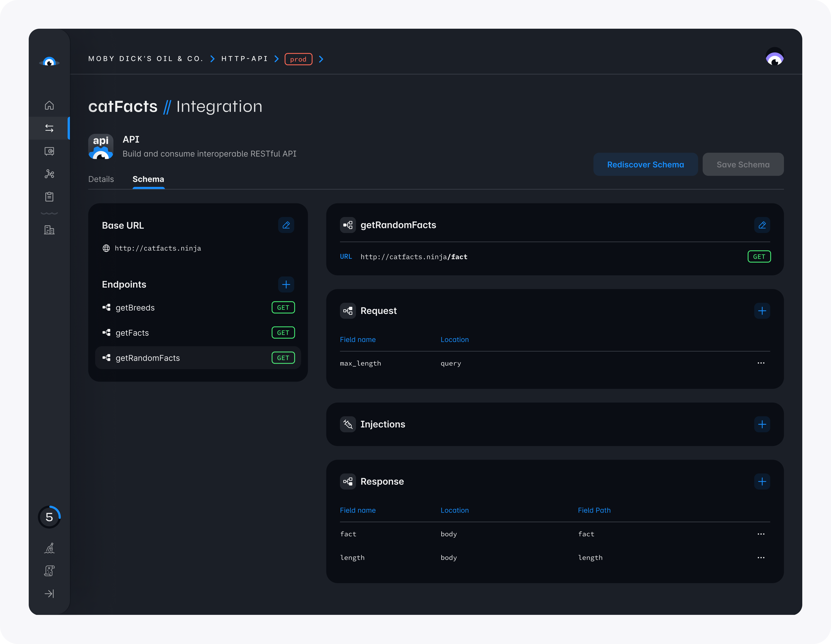Click the max_length field name
This screenshot has height=644, width=831.
click(x=360, y=363)
